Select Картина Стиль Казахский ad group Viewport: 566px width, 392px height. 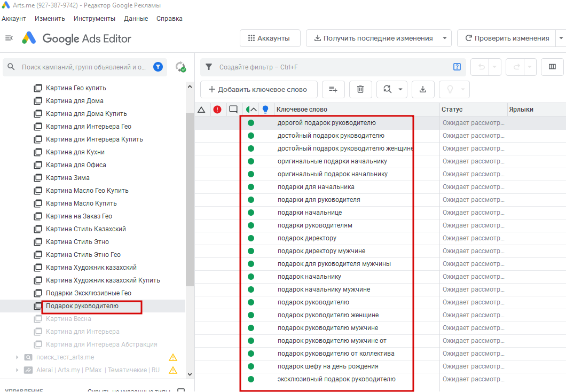(x=86, y=229)
